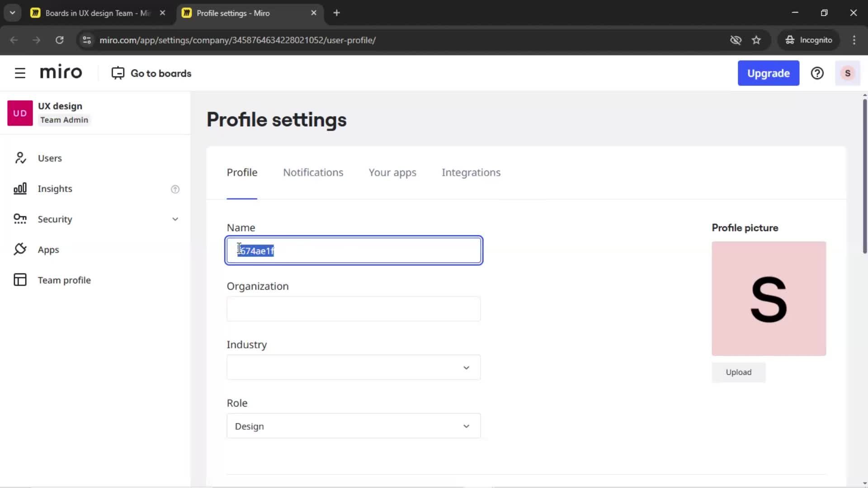Open the Role dropdown showing Design

click(354, 426)
